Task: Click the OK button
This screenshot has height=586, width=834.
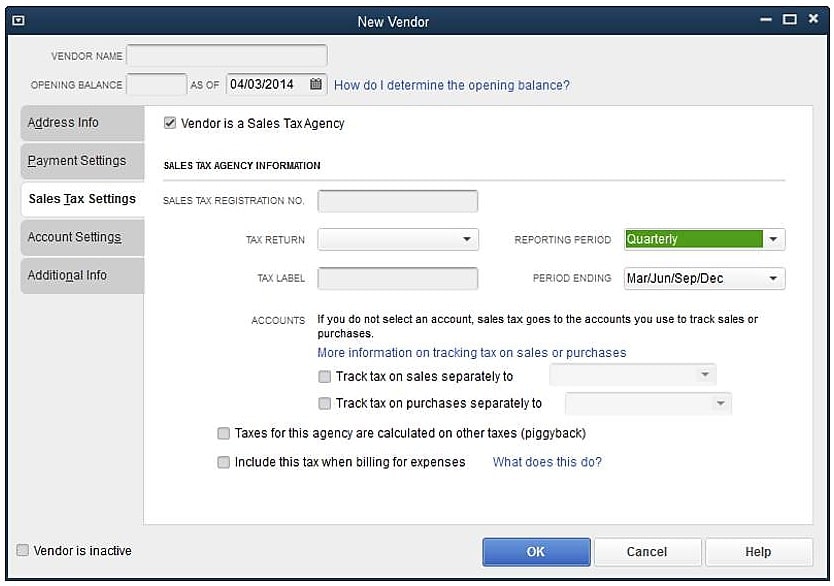Action: [536, 551]
